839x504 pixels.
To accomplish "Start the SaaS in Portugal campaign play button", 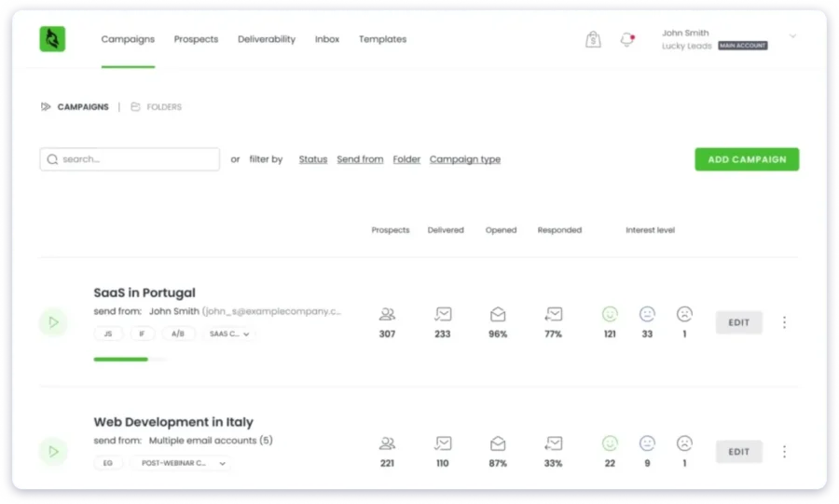I will (x=53, y=322).
